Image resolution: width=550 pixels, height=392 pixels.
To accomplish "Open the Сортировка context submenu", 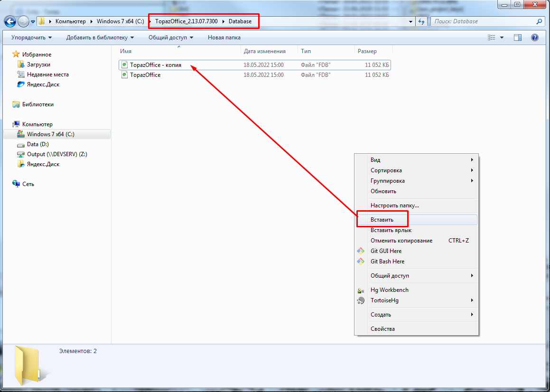I will click(x=416, y=170).
